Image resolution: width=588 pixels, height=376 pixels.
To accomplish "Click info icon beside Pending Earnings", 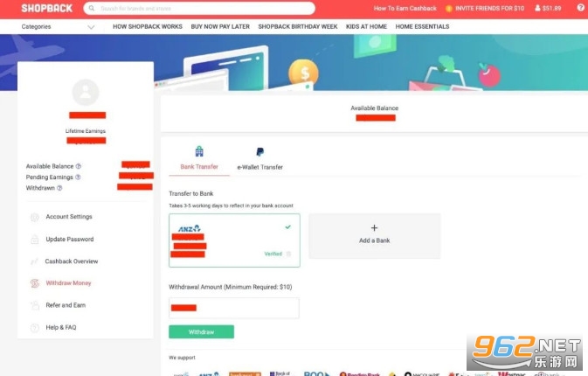I will pyautogui.click(x=78, y=178).
